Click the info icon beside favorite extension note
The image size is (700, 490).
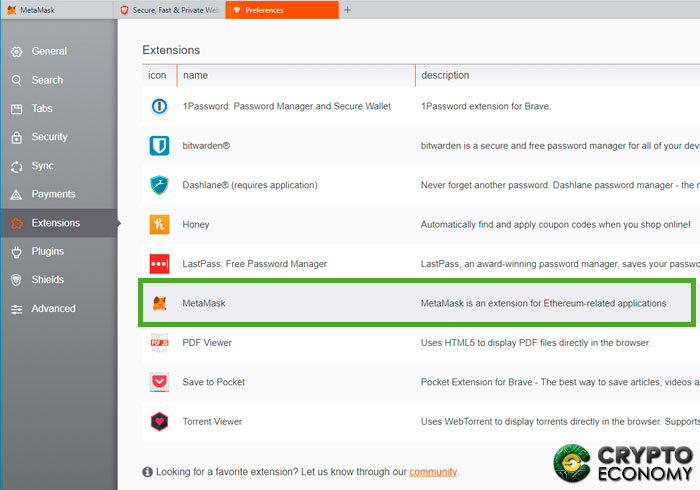tap(147, 472)
